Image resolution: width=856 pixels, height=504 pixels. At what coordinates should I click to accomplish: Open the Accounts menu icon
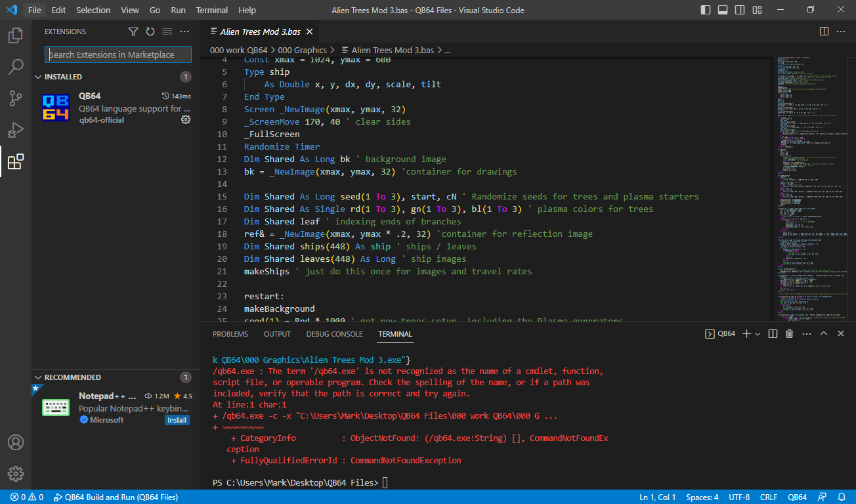pos(16,442)
